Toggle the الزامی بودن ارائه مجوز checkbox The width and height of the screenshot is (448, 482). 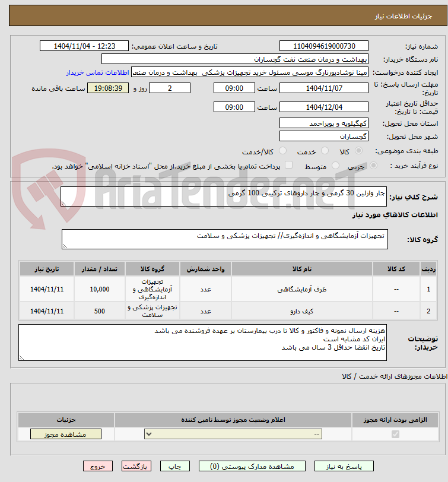(395, 435)
